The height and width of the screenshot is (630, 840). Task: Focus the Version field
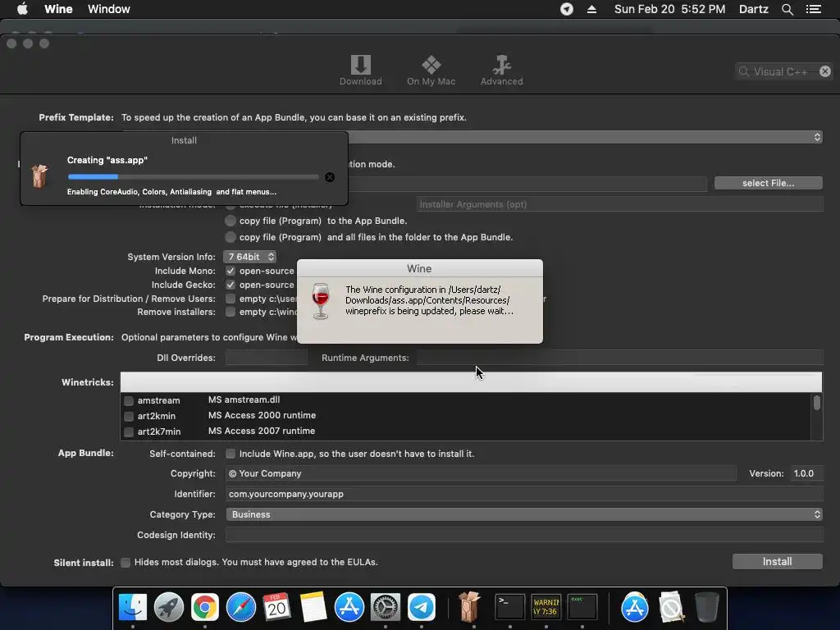click(x=806, y=473)
